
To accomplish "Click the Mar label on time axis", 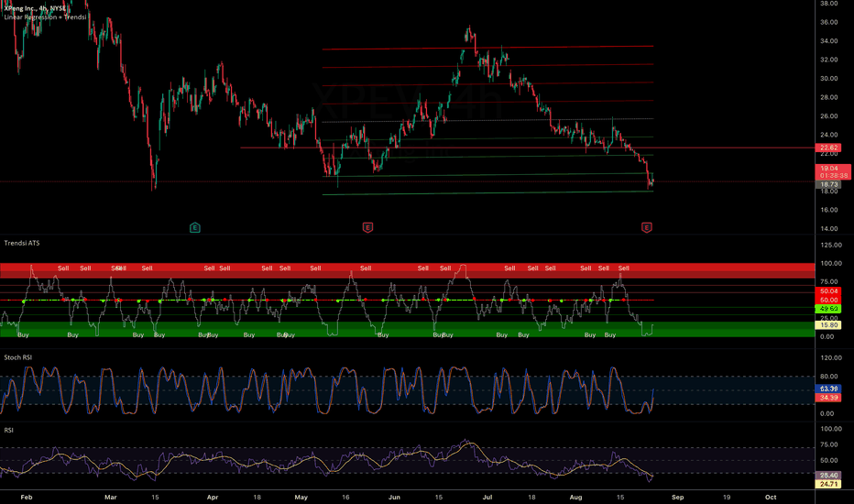I will [111, 497].
